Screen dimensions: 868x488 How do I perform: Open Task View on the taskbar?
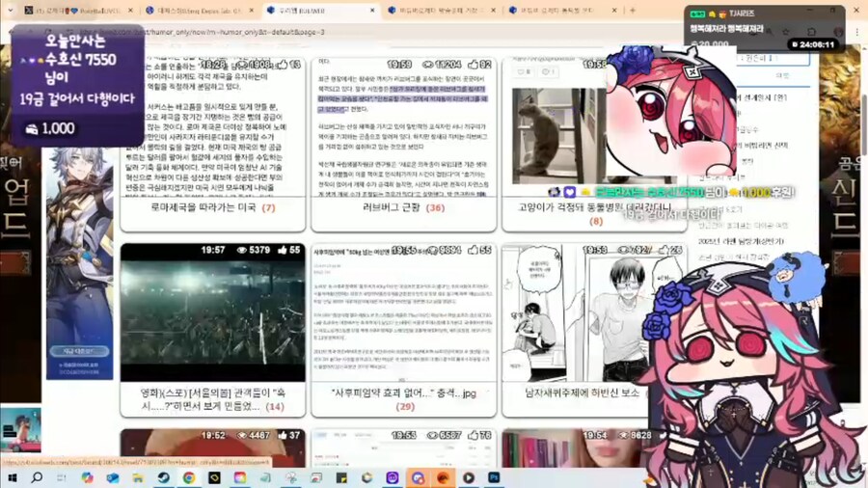pos(62,477)
